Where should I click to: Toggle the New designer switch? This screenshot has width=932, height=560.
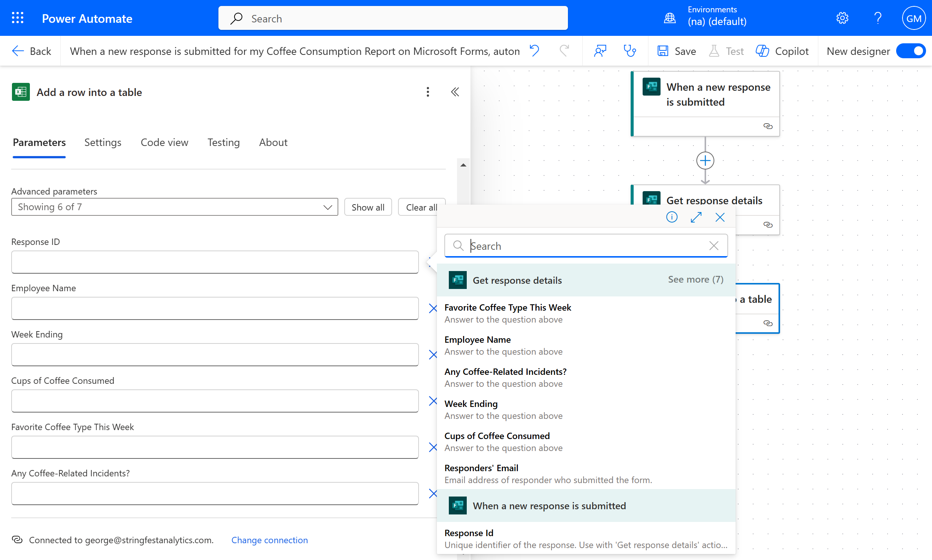click(x=911, y=51)
